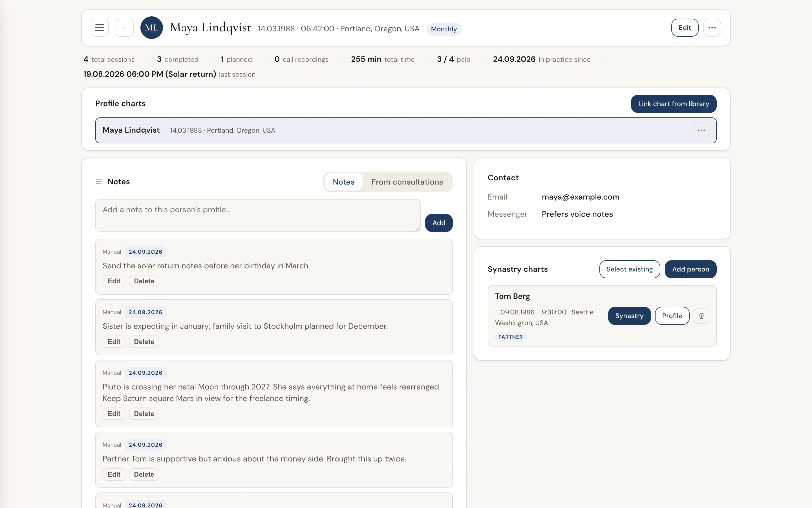This screenshot has width=812, height=508.
Task: Edit the Partner Tom is supportive note
Action: 114,474
